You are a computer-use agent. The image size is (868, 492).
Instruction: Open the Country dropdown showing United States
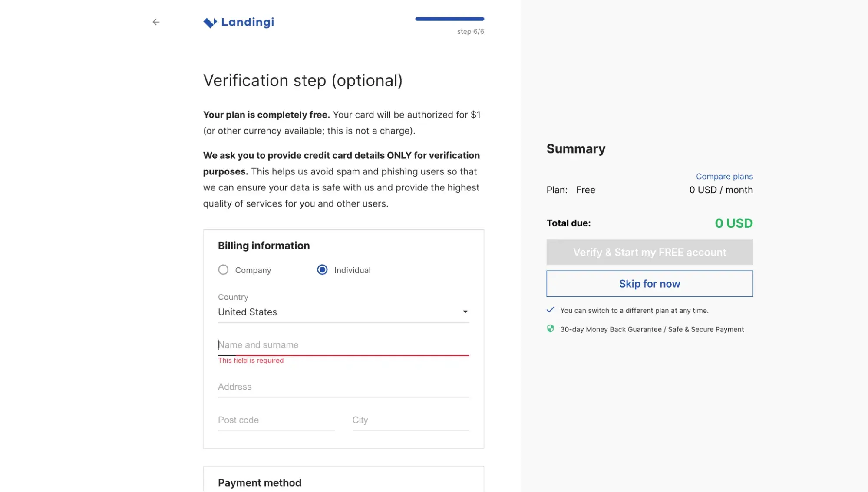pyautogui.click(x=343, y=312)
